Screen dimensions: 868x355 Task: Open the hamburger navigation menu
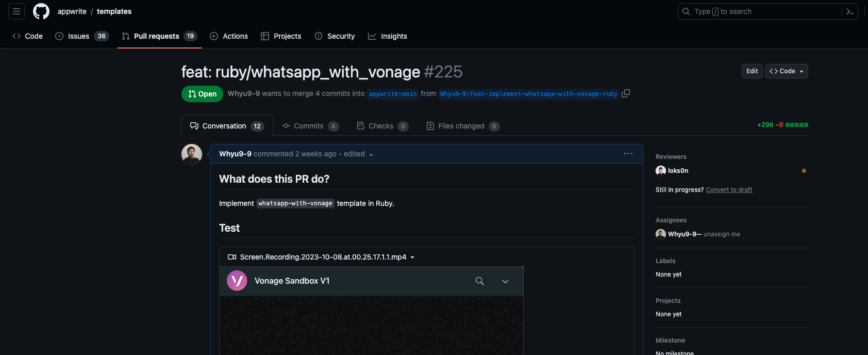(x=16, y=11)
